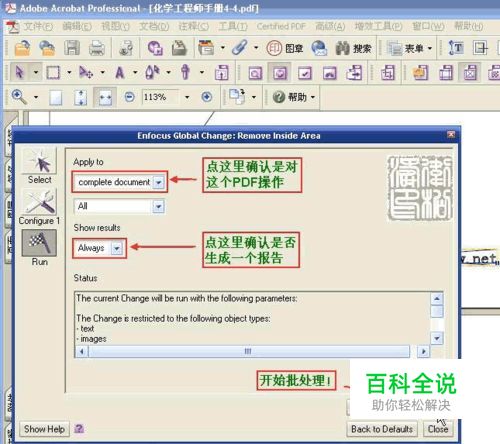500x444 pixels.
Task: Open the zoom percentage dropdown arrow
Action: pos(187,97)
